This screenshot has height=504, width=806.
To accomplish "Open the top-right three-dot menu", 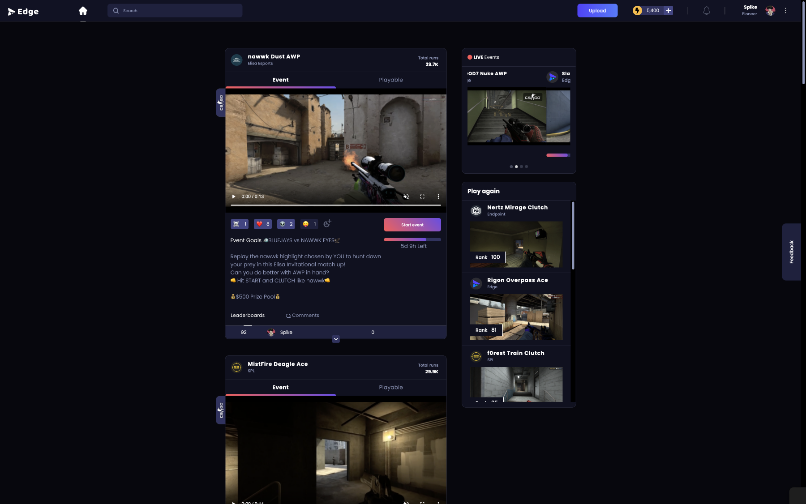I will pos(786,11).
